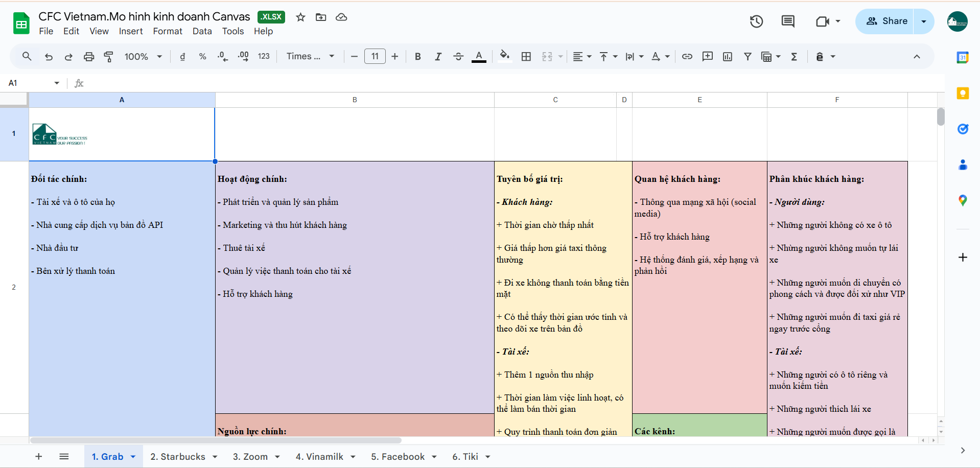Open the Insert menu

pyautogui.click(x=131, y=31)
